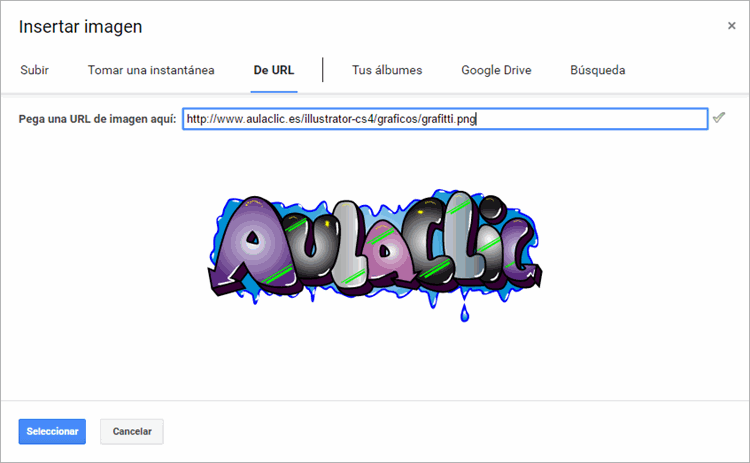Click the Insertar imagen dialog title
The height and width of the screenshot is (463, 750).
coord(81,27)
